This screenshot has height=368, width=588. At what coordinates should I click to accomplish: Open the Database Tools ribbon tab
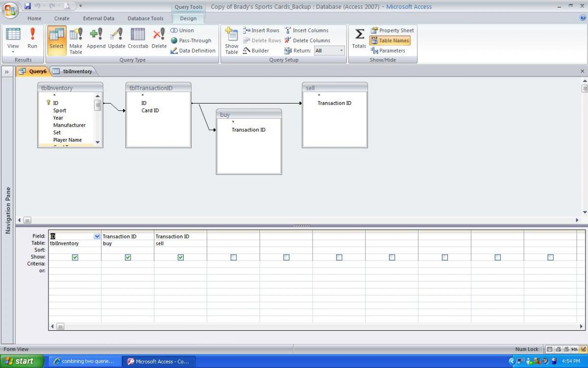(146, 18)
